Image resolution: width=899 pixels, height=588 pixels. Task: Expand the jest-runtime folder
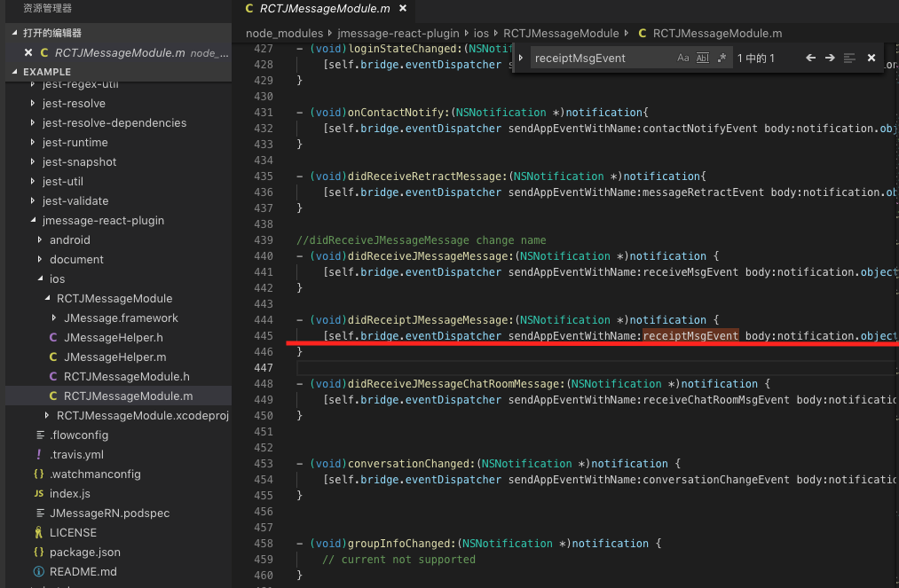point(33,142)
